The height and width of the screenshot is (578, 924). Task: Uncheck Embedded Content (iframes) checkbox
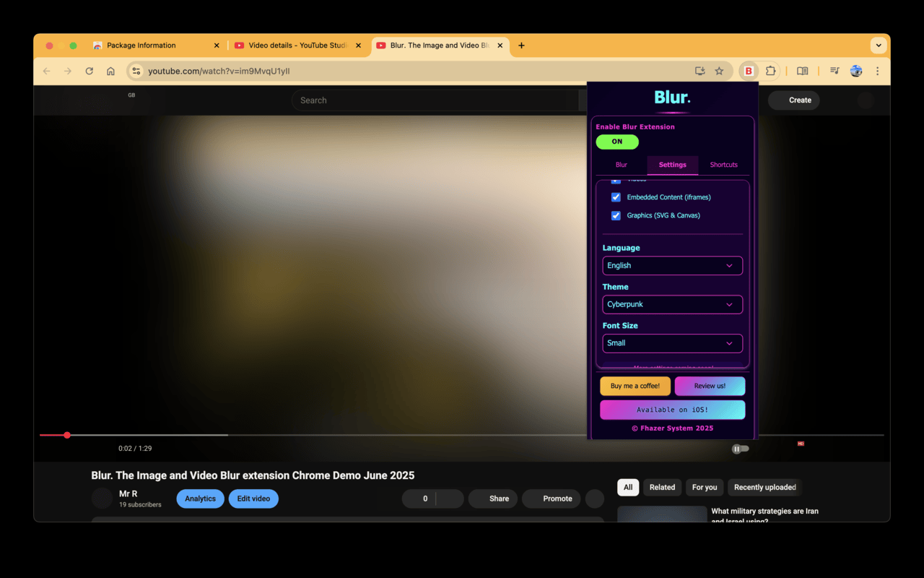point(616,197)
